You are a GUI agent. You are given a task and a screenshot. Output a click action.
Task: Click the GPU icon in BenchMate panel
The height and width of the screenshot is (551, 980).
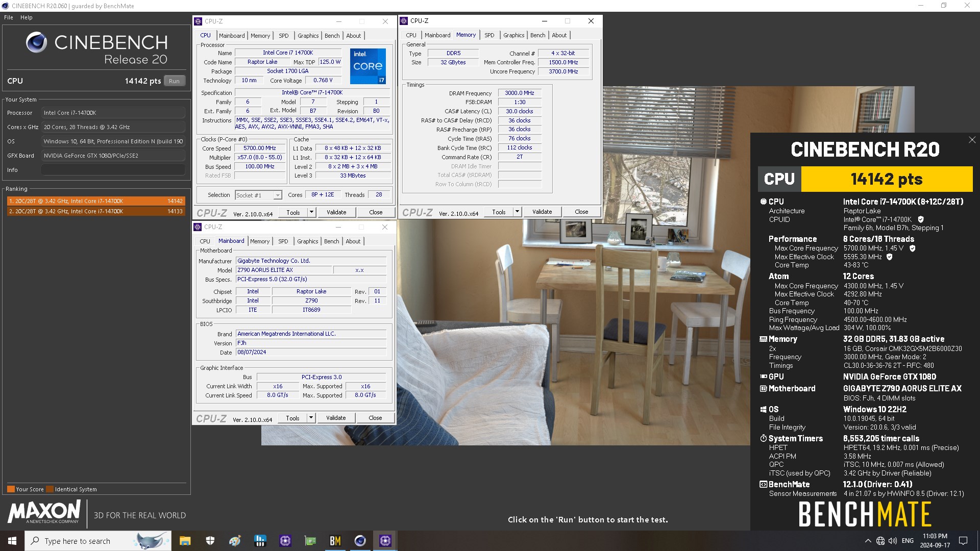[x=763, y=377]
